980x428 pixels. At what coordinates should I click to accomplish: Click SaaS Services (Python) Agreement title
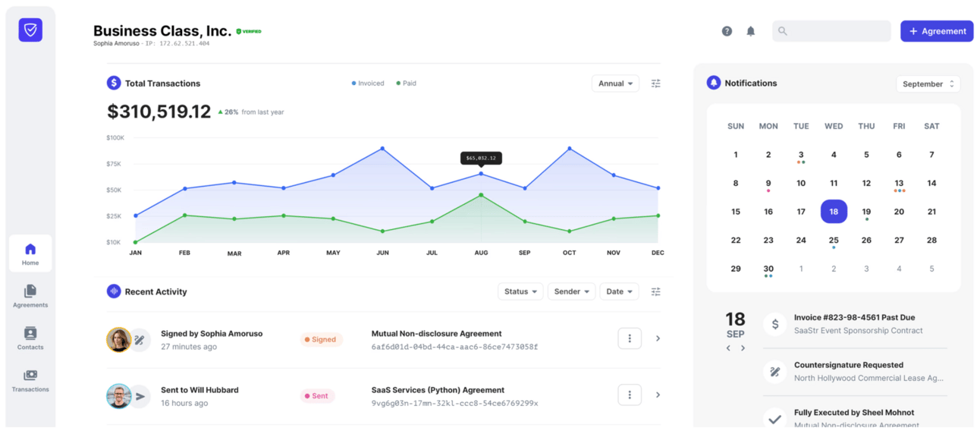[x=438, y=390]
